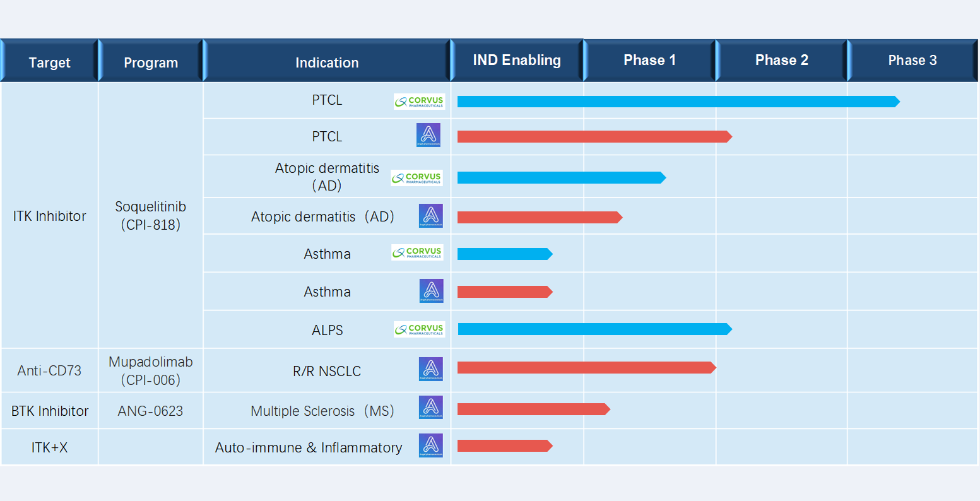Click the Phase 3 column header
This screenshot has height=501, width=980.
tap(912, 61)
